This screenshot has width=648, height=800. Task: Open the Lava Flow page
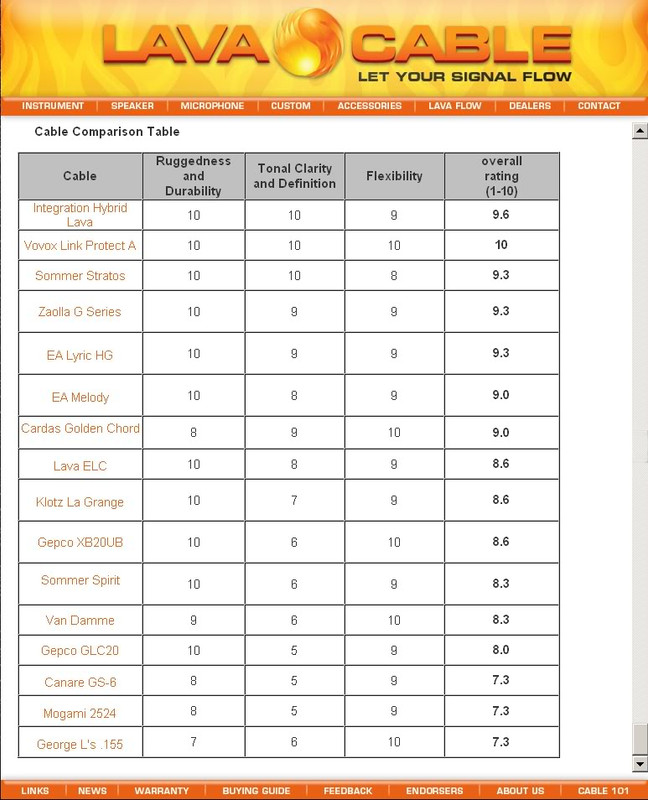pyautogui.click(x=455, y=106)
